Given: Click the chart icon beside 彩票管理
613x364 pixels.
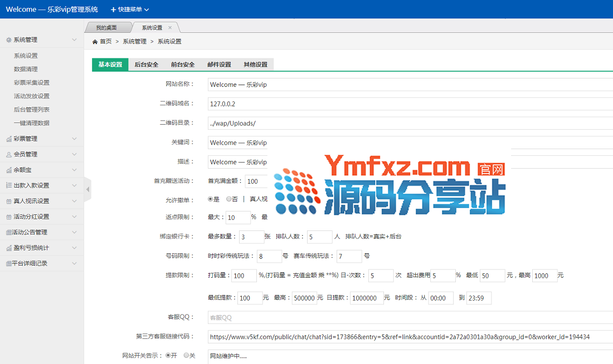Looking at the screenshot, I should tap(8, 139).
